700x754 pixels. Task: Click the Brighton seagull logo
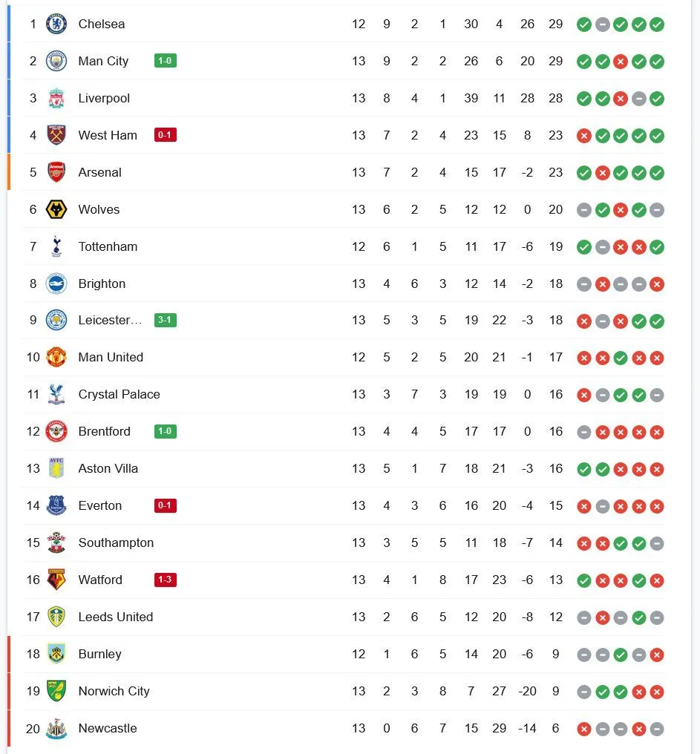coord(56,283)
